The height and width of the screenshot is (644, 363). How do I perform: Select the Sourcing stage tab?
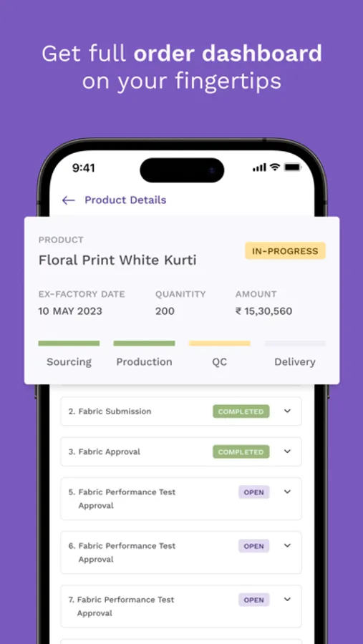69,362
